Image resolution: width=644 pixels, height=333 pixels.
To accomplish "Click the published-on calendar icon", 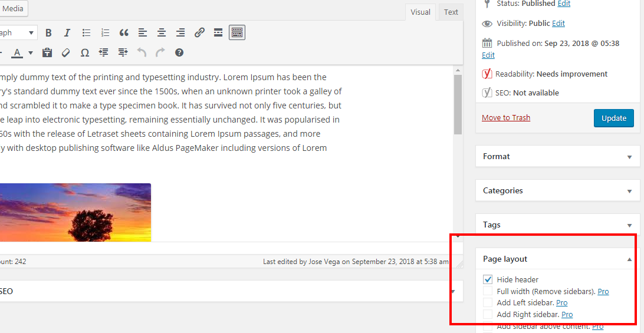I will click(x=487, y=42).
